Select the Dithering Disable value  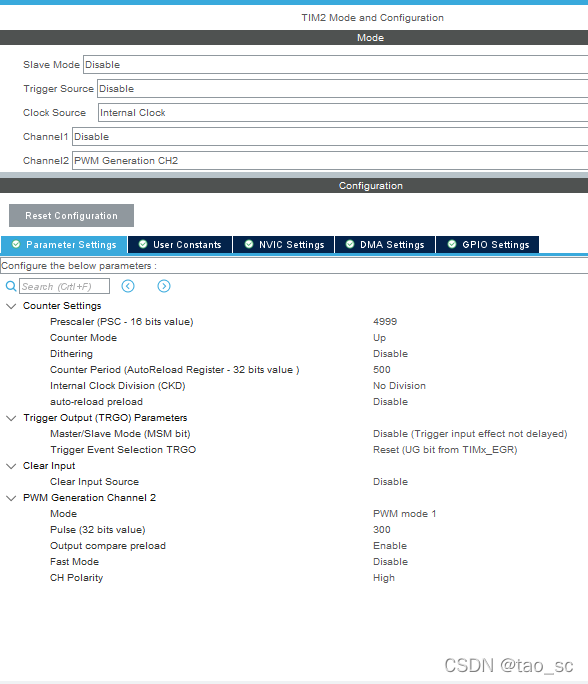(390, 354)
